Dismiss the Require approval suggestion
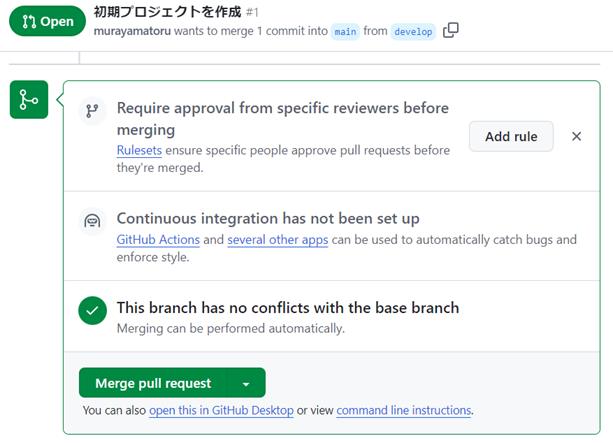The height and width of the screenshot is (443, 613). click(x=576, y=136)
